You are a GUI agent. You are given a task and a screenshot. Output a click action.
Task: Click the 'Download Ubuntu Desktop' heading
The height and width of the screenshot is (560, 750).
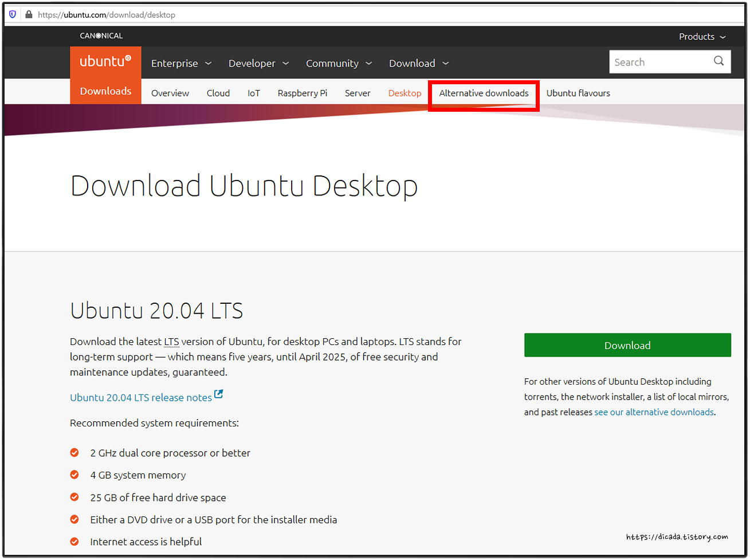[x=244, y=186]
